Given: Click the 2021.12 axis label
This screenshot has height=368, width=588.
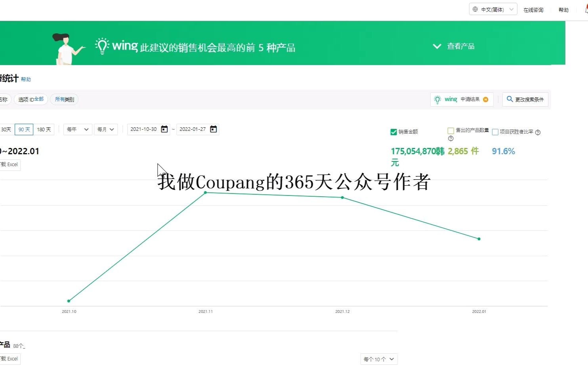Looking at the screenshot, I should tap(342, 312).
